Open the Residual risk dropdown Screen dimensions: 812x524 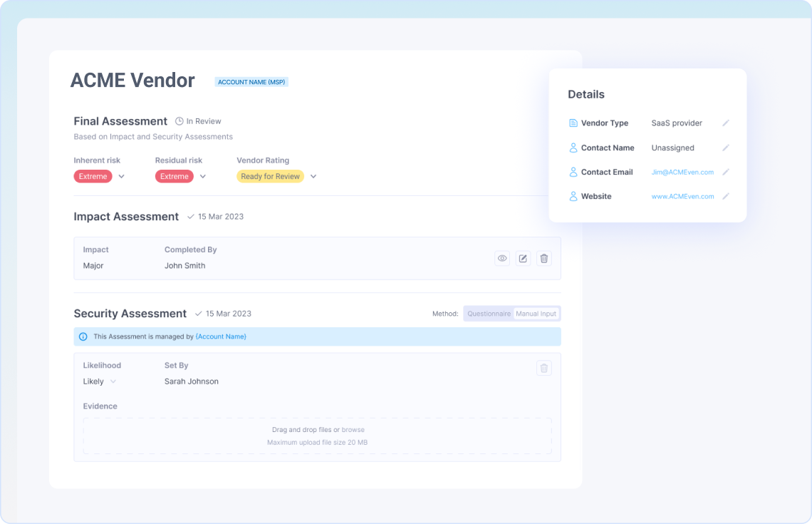(202, 177)
